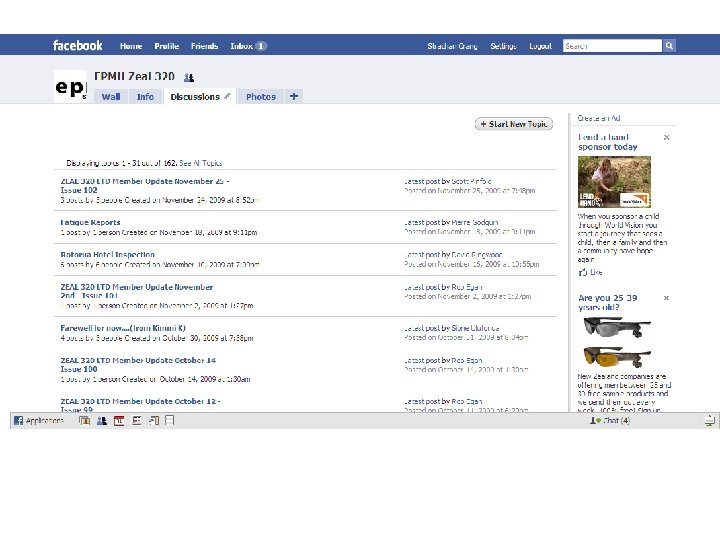
Task: Open Profile in top navigation
Action: click(x=167, y=46)
